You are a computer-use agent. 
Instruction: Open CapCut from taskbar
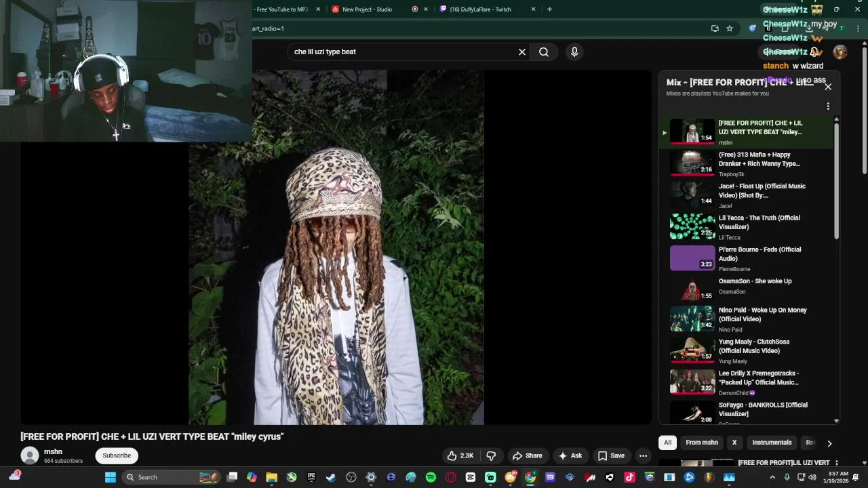pos(471,477)
